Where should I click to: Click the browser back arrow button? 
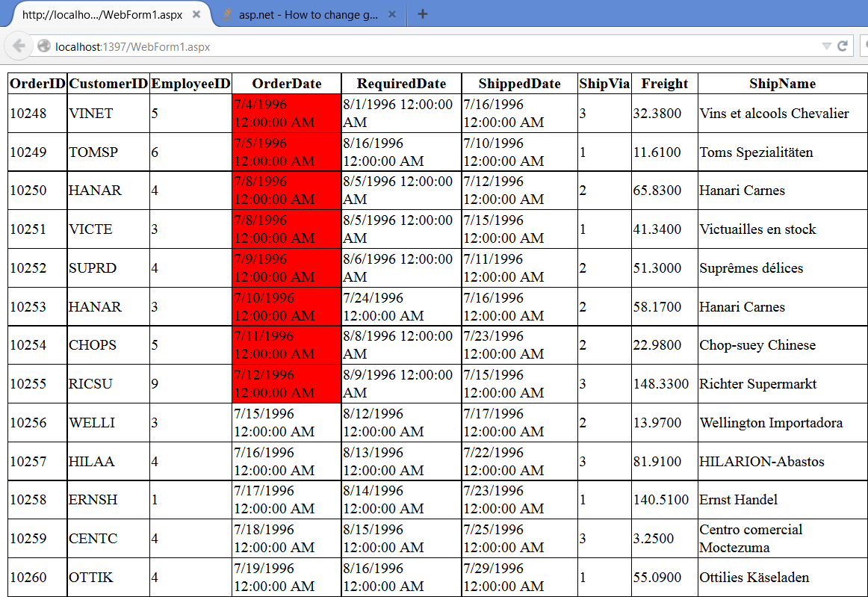point(19,46)
